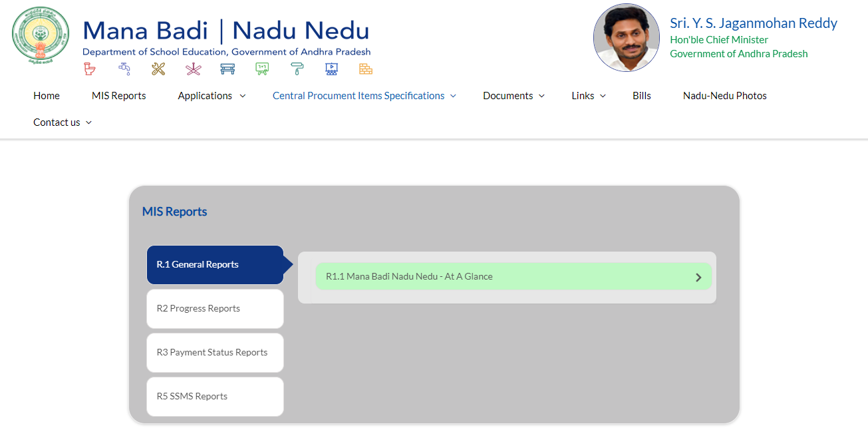Select the R5 SSMS Reports tab

tap(215, 397)
